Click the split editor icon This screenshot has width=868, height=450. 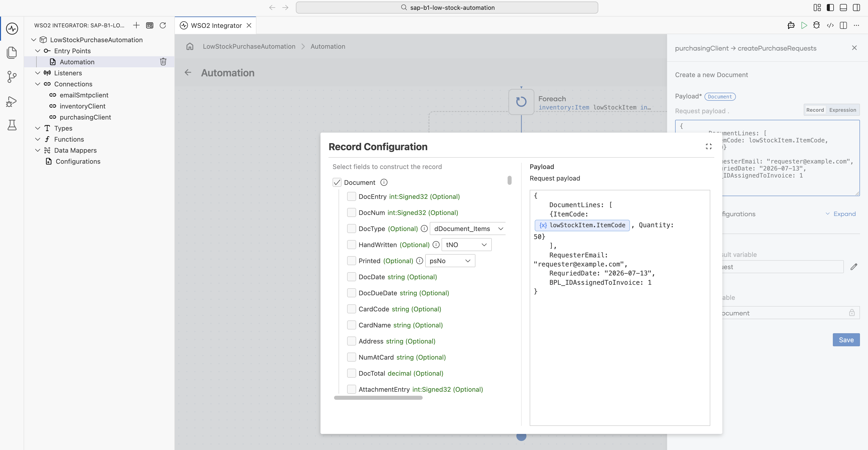click(x=843, y=25)
